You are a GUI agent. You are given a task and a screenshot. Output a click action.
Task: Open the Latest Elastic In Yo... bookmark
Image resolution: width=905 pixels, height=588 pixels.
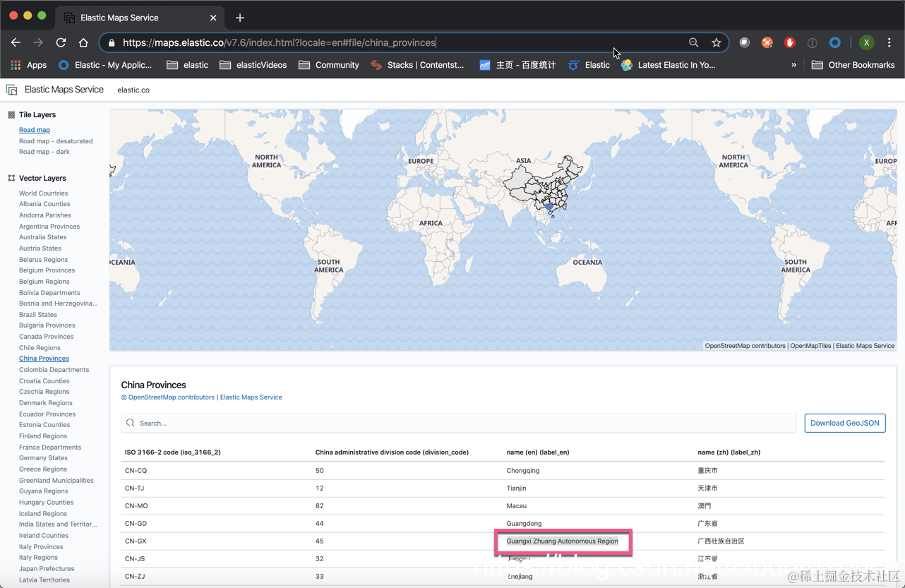[x=668, y=65]
